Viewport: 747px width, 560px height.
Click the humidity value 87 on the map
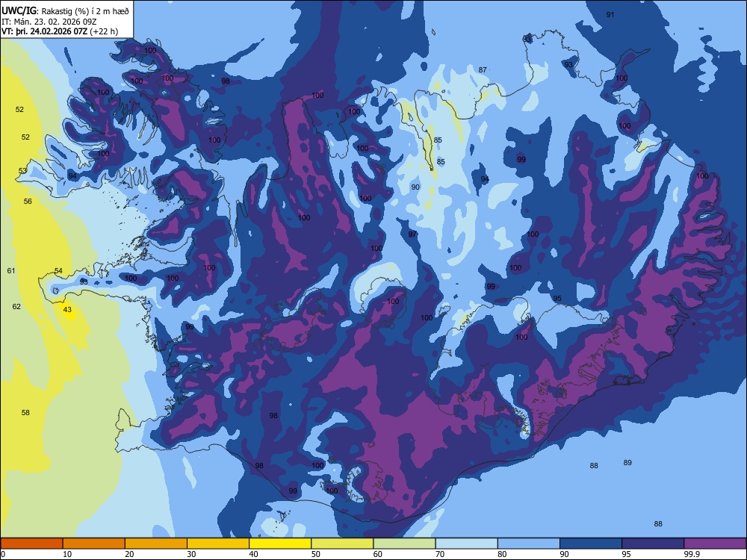[x=483, y=70]
